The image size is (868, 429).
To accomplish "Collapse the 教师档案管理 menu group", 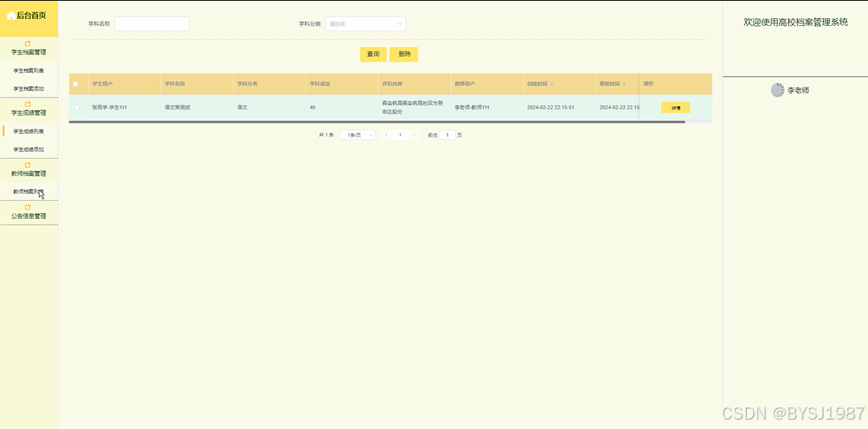I will [29, 170].
